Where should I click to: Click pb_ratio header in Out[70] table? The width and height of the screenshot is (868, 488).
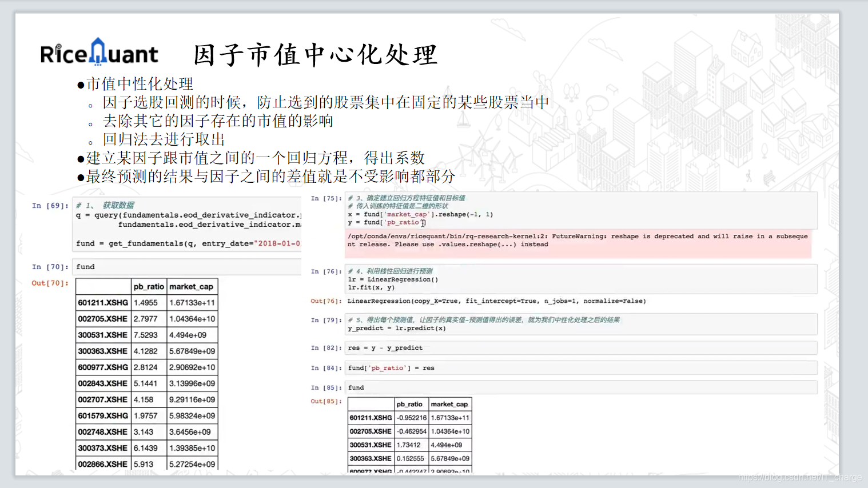pyautogui.click(x=149, y=287)
